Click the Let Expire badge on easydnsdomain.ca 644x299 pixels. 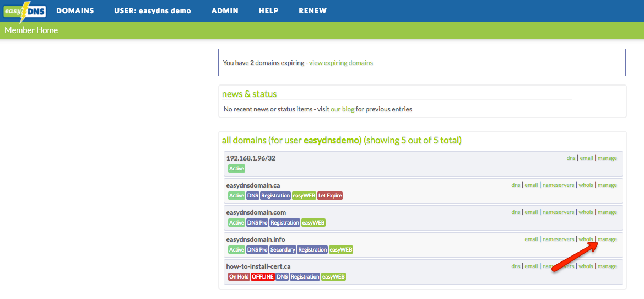330,196
